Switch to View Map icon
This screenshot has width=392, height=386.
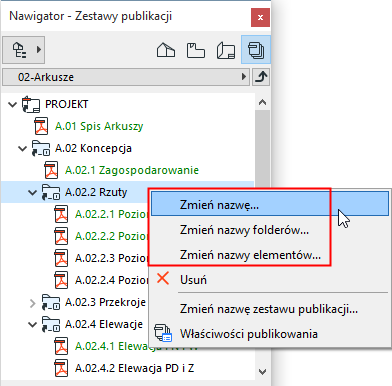click(x=196, y=51)
